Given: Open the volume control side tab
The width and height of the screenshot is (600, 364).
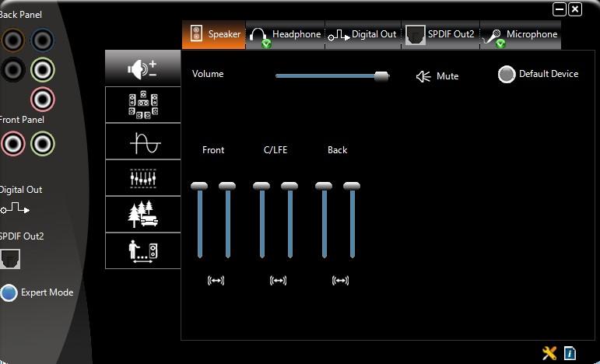Looking at the screenshot, I should click(x=142, y=68).
